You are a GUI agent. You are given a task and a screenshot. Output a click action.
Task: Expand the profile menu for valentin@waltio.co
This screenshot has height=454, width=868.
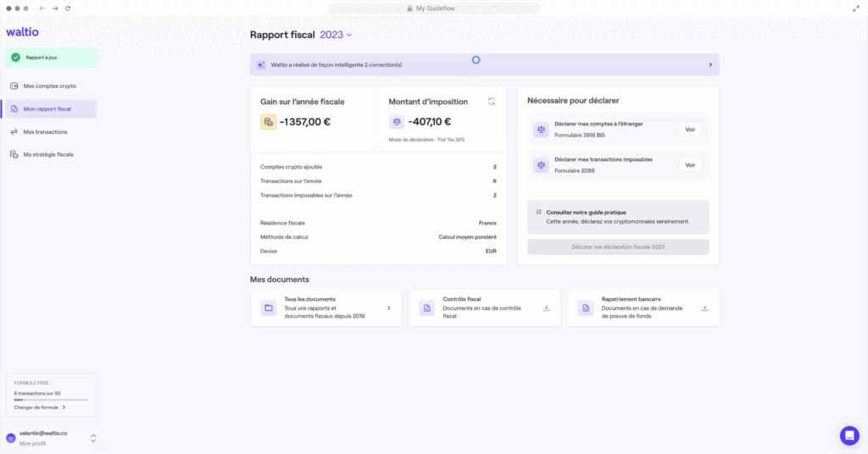pyautogui.click(x=92, y=438)
